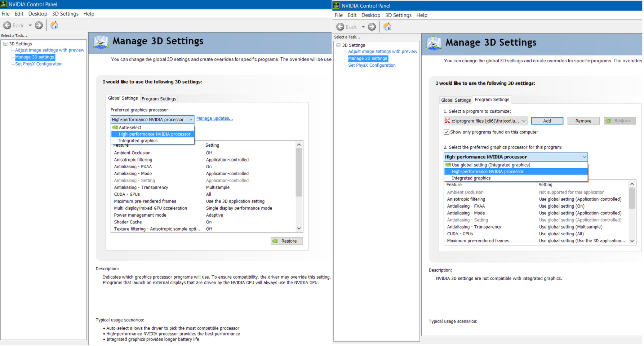Select Maximum pre-rendered frames row in right list
644x346 pixels.
(x=536, y=241)
